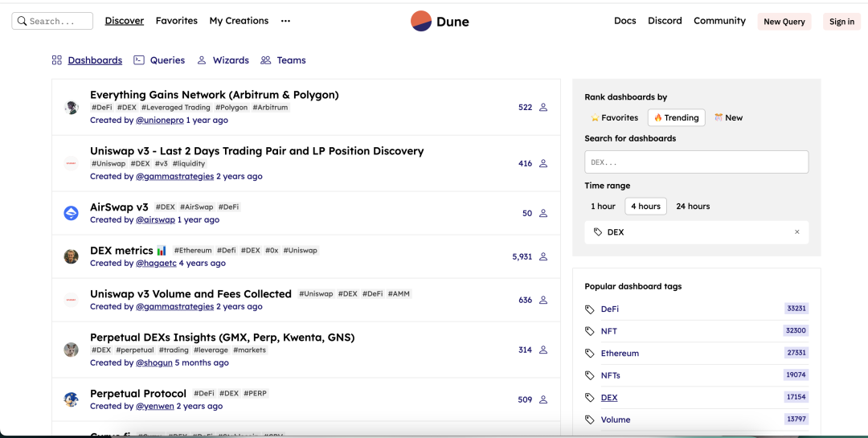Click Search for dashboards input field

(696, 162)
